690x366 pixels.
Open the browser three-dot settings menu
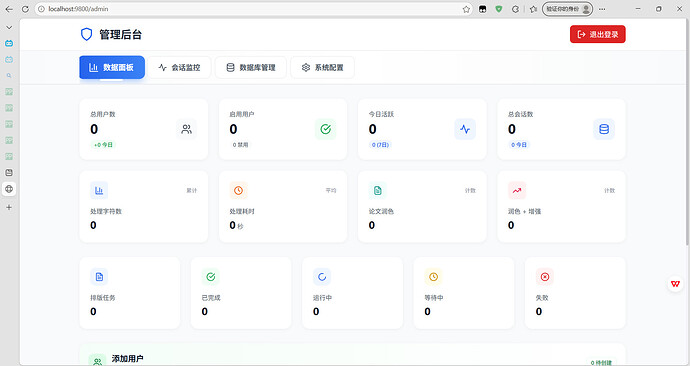(x=602, y=9)
